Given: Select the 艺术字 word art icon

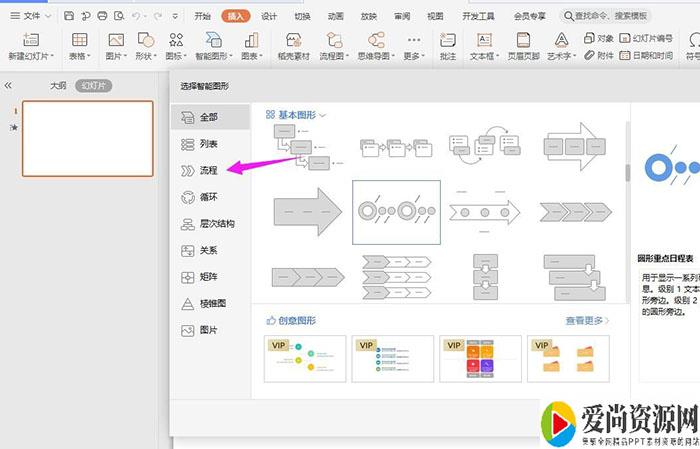Looking at the screenshot, I should coord(562,43).
